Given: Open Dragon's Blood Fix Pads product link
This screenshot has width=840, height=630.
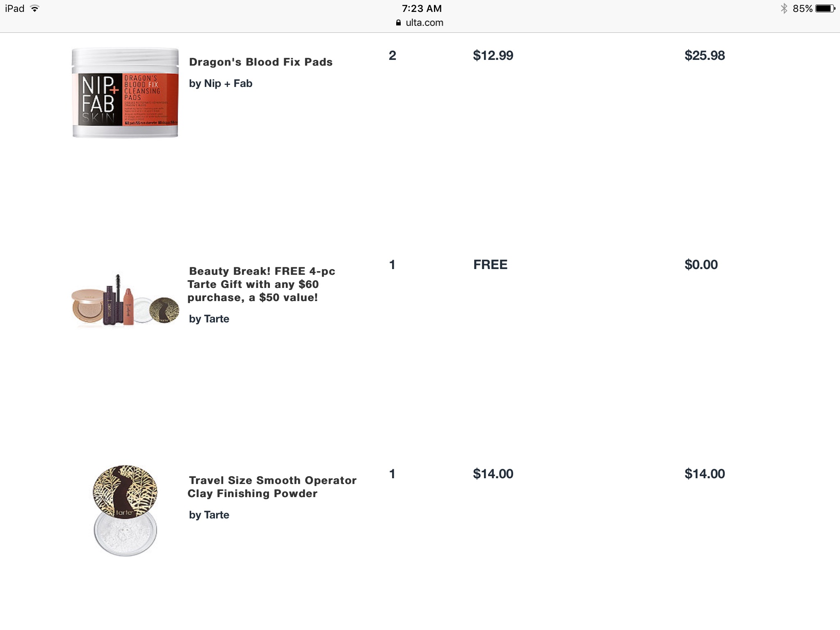Looking at the screenshot, I should (260, 62).
